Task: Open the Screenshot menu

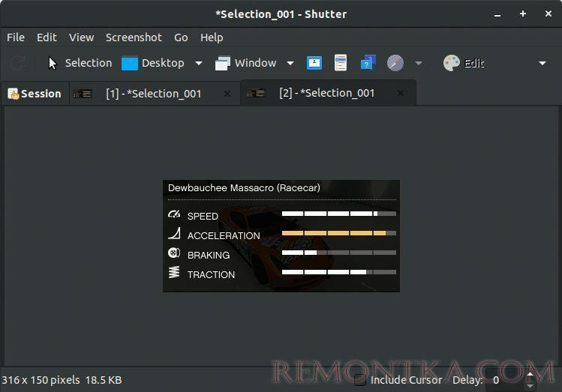Action: [134, 37]
